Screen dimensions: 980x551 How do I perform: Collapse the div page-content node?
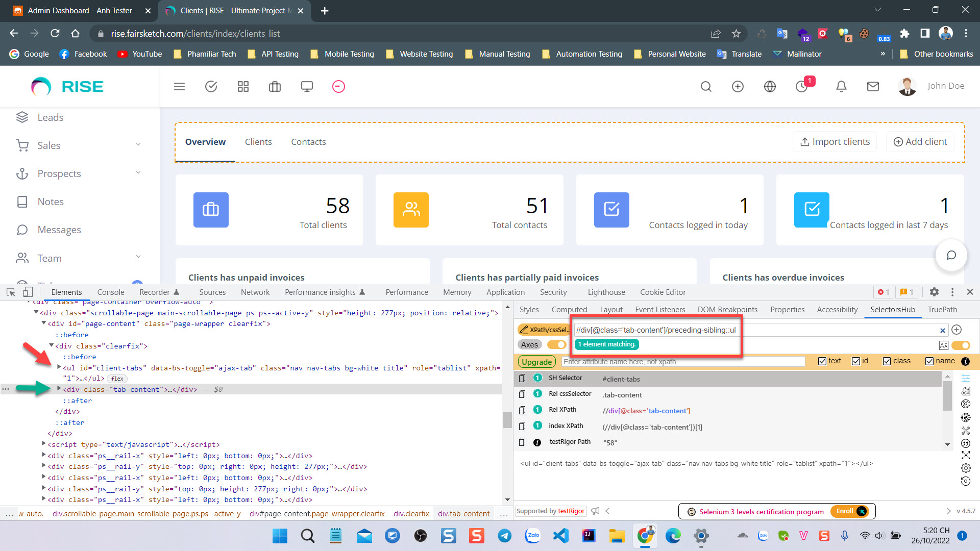[x=44, y=323]
